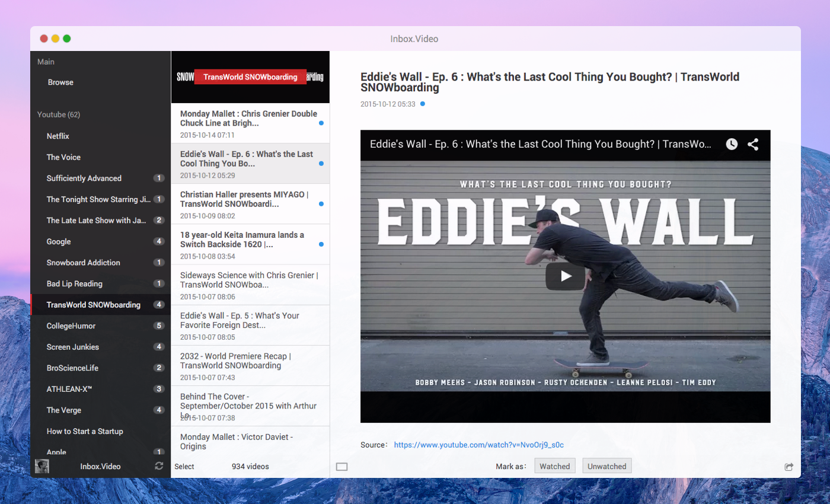Select the ATHLEAN-X channel
Image resolution: width=830 pixels, height=504 pixels.
click(100, 389)
